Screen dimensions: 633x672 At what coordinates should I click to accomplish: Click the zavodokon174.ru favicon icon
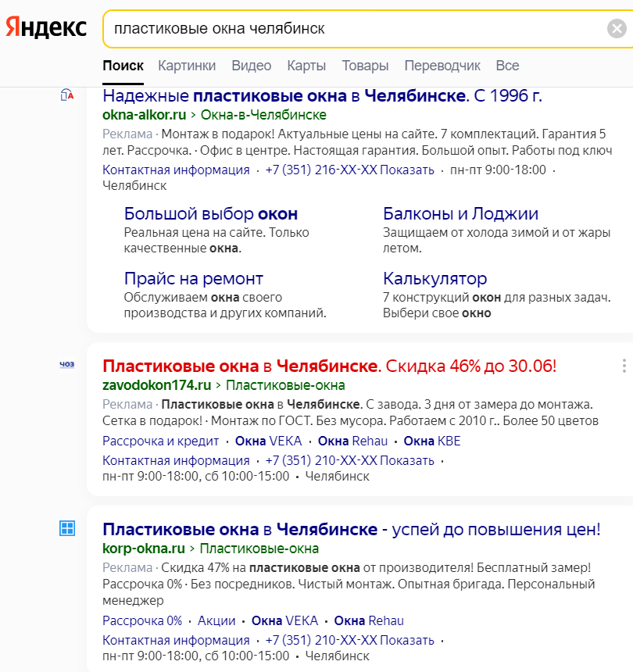67,364
